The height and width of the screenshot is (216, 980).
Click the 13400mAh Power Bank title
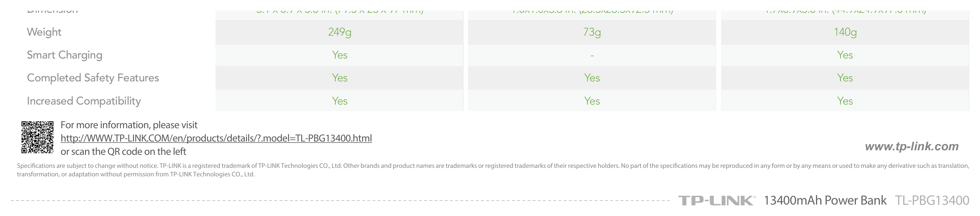[825, 200]
